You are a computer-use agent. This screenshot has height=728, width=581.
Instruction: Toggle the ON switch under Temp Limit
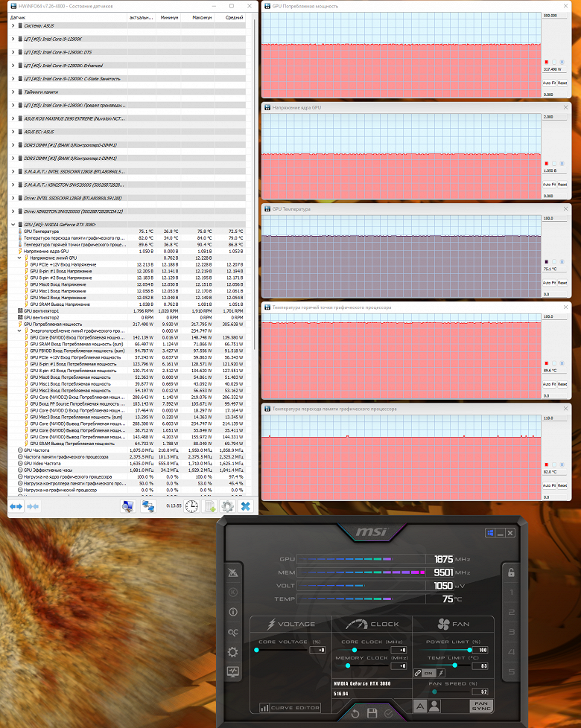click(428, 673)
